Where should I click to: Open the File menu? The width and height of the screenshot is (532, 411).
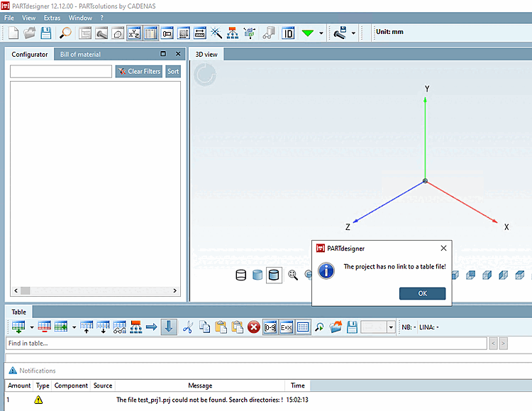pyautogui.click(x=9, y=18)
